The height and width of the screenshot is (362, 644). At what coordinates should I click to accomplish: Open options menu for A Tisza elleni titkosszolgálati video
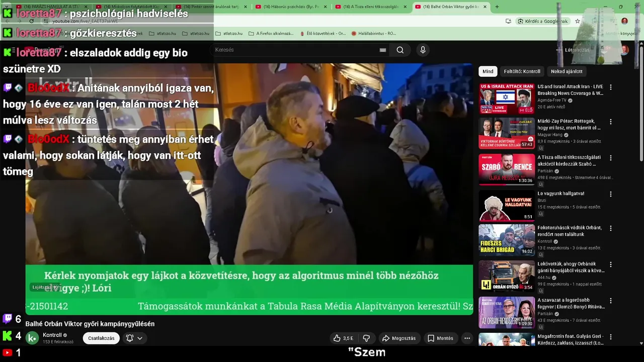[x=611, y=158]
